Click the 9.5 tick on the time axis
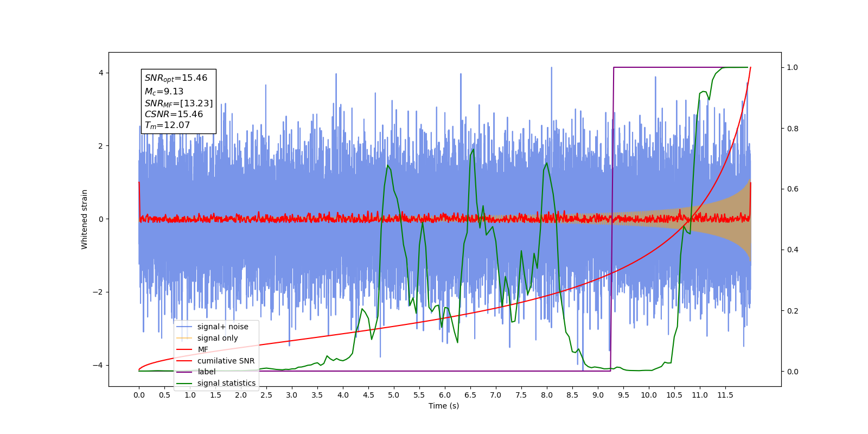Image resolution: width=868 pixels, height=434 pixels. click(623, 395)
